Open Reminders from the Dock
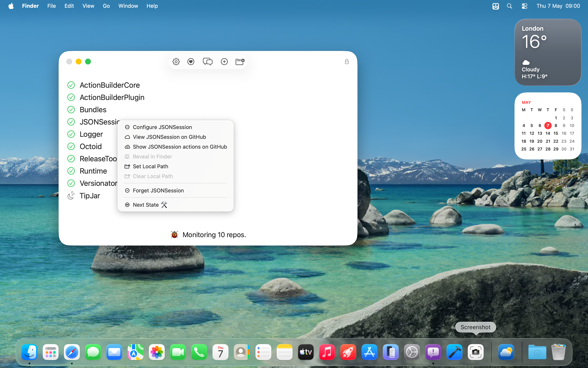588x368 pixels. click(x=263, y=352)
